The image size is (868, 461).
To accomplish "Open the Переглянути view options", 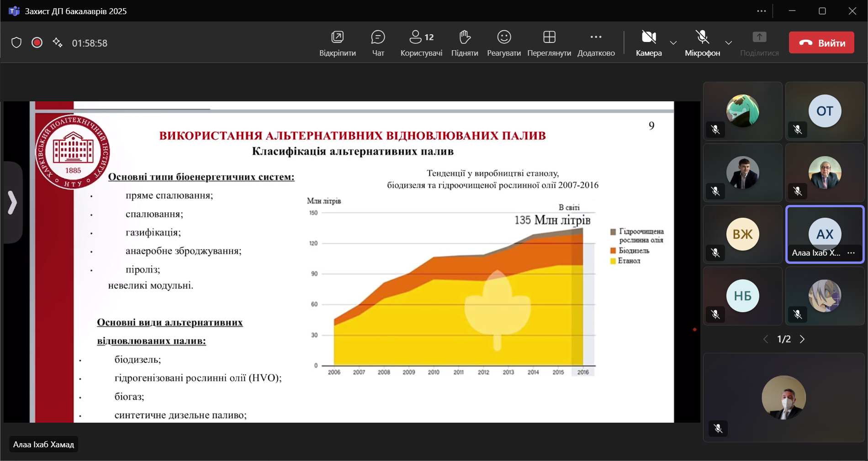I will point(549,43).
